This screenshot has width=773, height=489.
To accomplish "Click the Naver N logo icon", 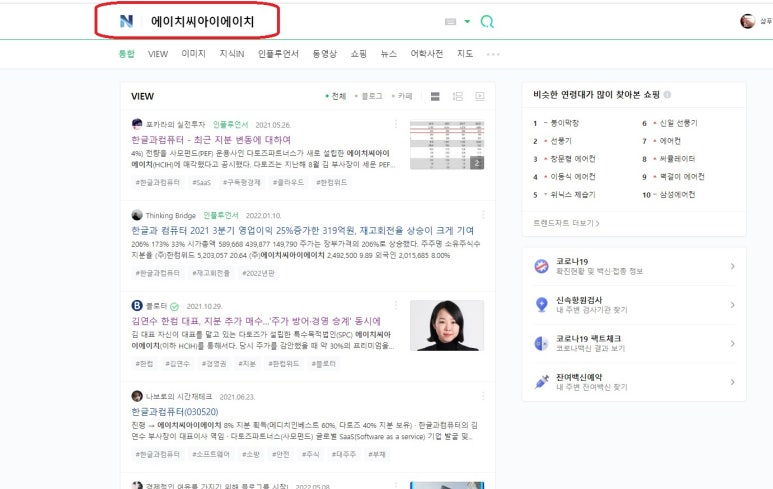I will click(x=126, y=21).
